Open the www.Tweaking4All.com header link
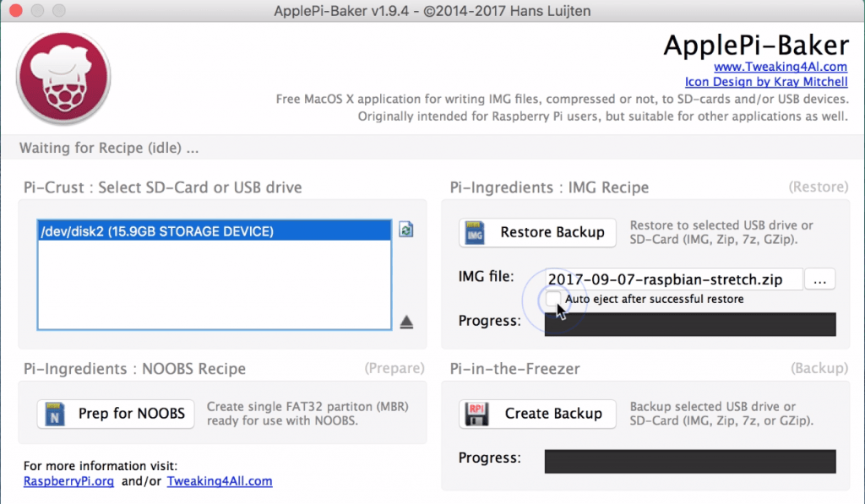Screen dimensions: 865x504 click(x=780, y=67)
